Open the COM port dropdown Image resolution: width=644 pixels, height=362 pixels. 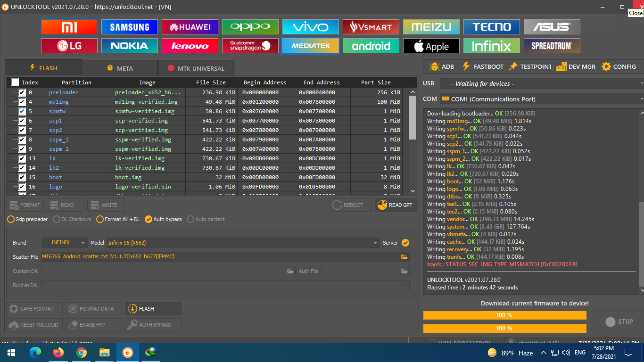(x=542, y=99)
